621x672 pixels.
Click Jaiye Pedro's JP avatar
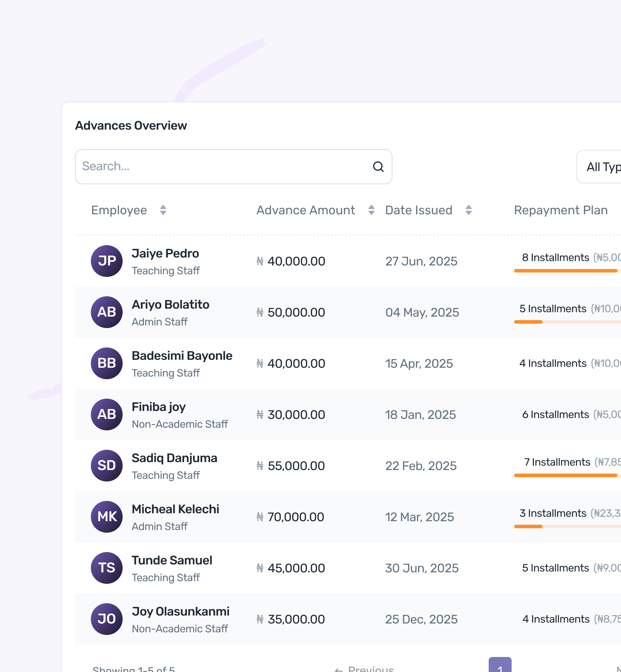pos(107,261)
